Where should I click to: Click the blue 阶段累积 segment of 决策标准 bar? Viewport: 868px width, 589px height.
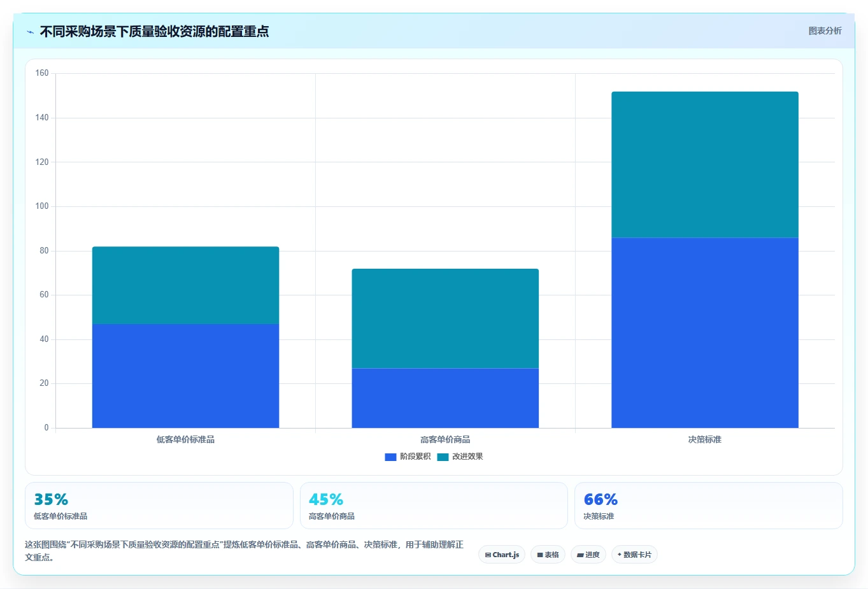pos(705,332)
